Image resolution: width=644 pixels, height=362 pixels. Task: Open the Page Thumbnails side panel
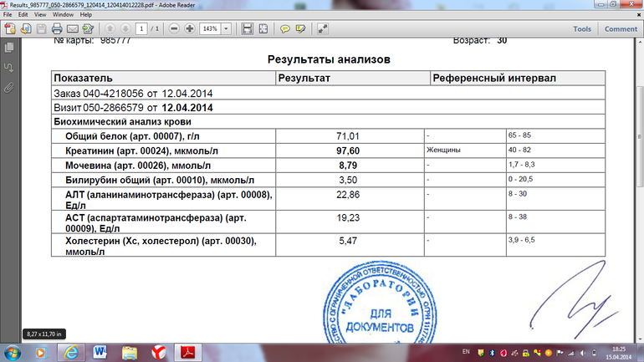pyautogui.click(x=8, y=48)
